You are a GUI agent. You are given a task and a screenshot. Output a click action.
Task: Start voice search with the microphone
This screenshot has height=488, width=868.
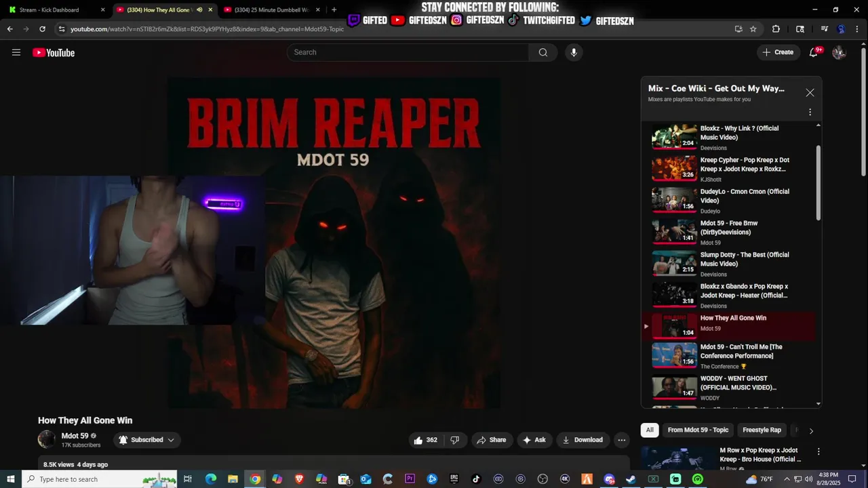(574, 52)
